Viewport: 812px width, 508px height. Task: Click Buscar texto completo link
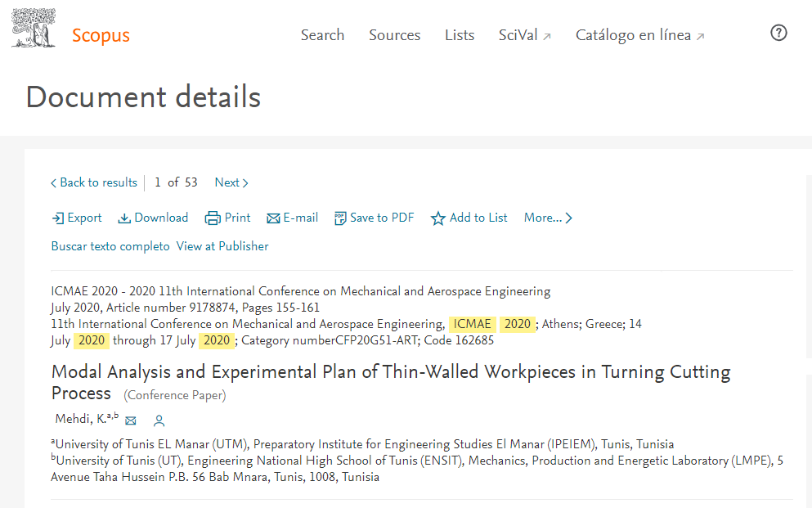[110, 246]
